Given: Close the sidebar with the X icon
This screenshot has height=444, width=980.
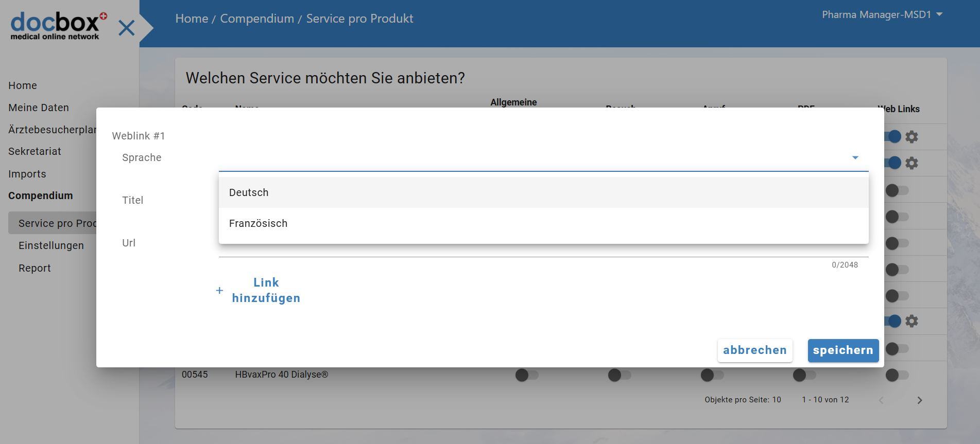Looking at the screenshot, I should click(x=126, y=28).
